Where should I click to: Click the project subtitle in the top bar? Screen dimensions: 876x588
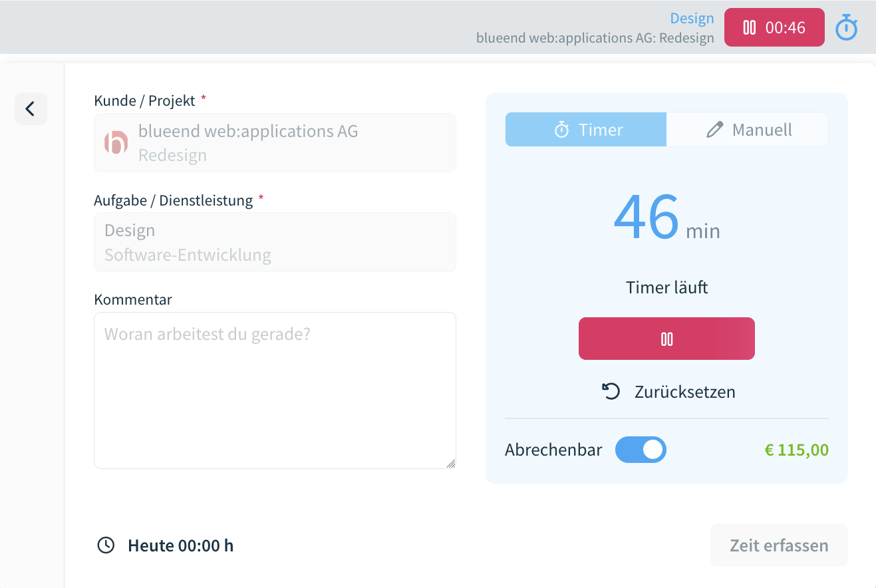pyautogui.click(x=595, y=38)
